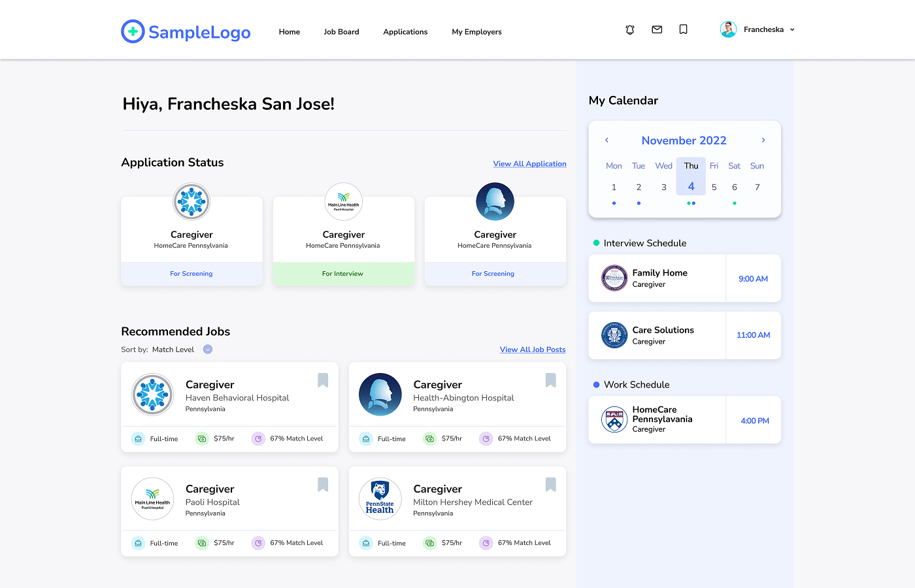The height and width of the screenshot is (588, 915).
Task: Open saved bookmarks in the header
Action: pos(684,29)
